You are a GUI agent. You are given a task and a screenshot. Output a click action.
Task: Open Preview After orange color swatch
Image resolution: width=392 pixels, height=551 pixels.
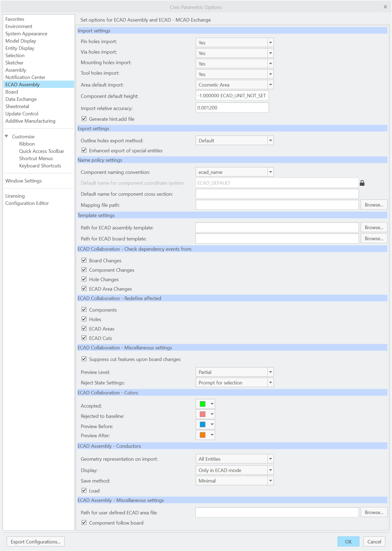click(x=205, y=435)
